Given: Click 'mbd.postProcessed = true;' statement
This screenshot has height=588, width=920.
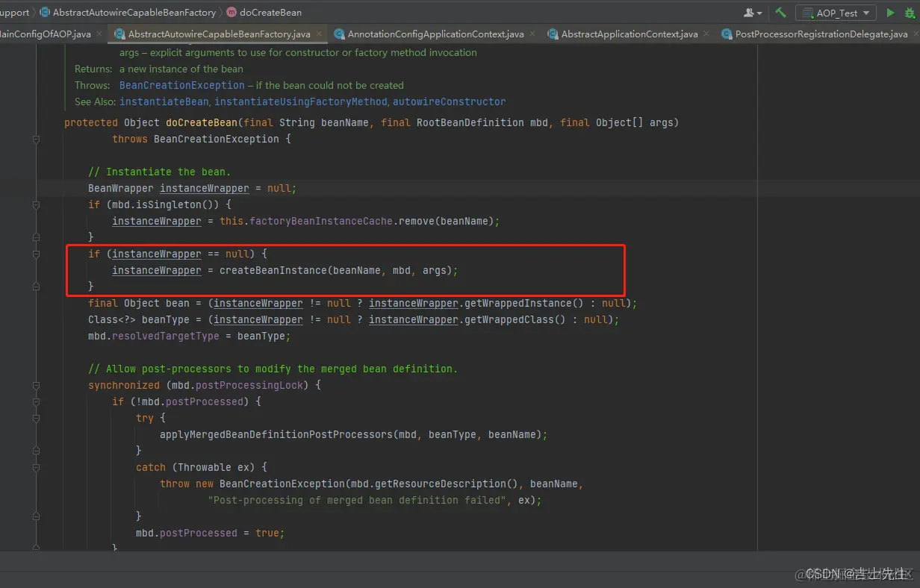Looking at the screenshot, I should tap(211, 533).
